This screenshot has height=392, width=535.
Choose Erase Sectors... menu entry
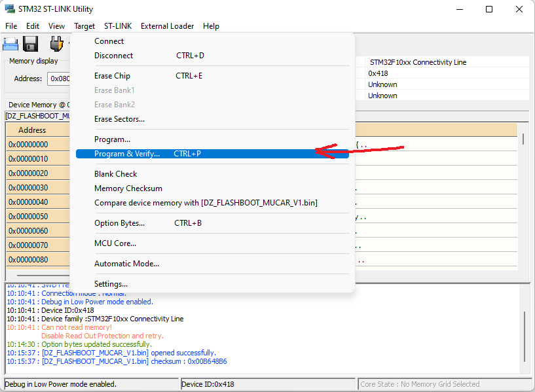click(x=212, y=119)
